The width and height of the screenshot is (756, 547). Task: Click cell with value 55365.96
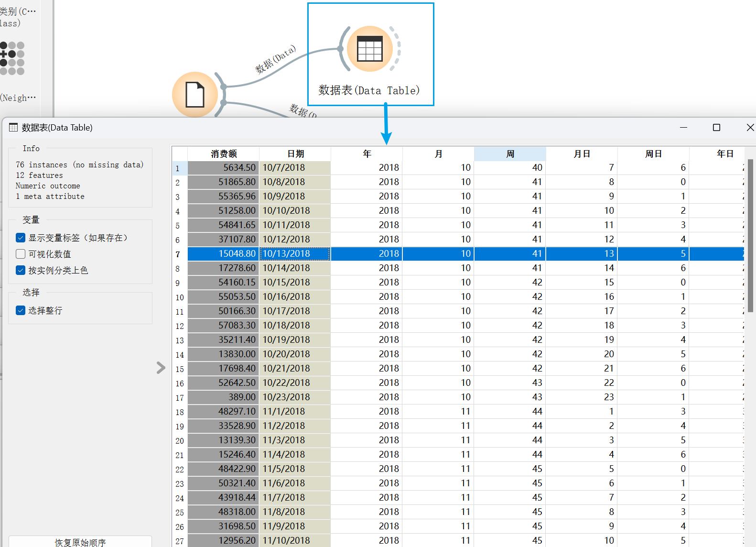tap(224, 197)
